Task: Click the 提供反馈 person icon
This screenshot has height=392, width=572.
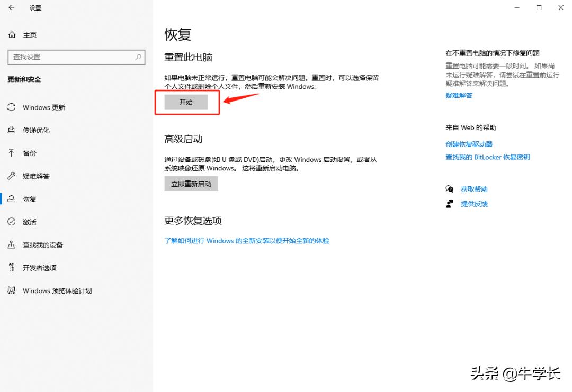Action: click(449, 204)
